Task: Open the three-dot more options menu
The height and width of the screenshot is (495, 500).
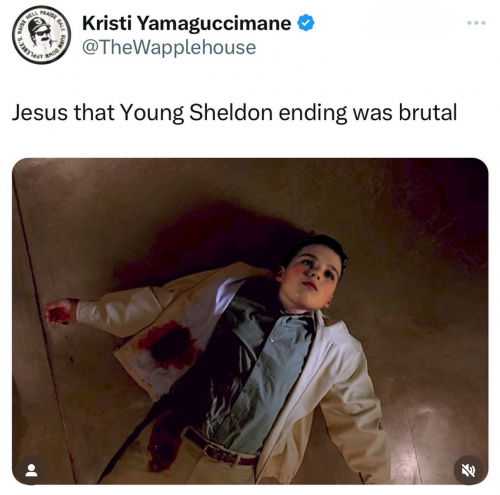Action: (476, 23)
